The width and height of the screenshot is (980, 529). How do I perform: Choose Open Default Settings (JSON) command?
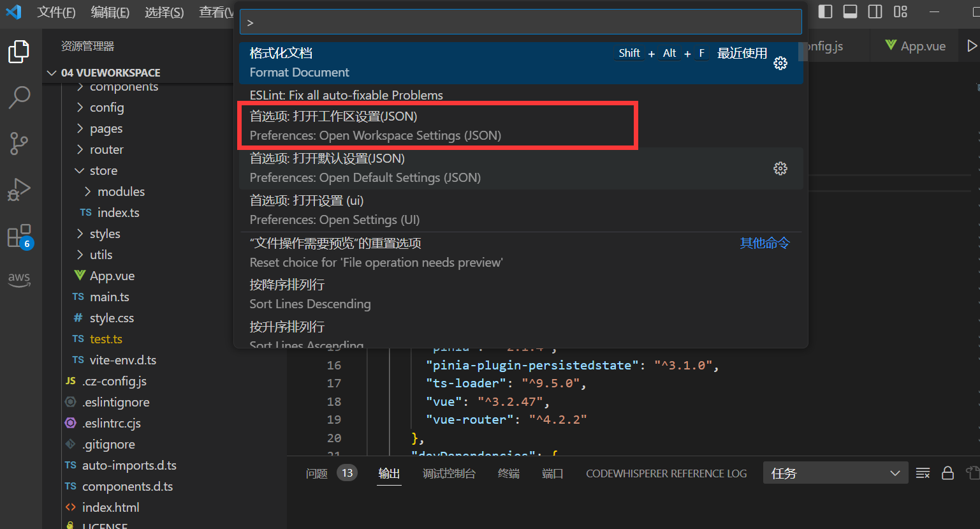(x=520, y=168)
